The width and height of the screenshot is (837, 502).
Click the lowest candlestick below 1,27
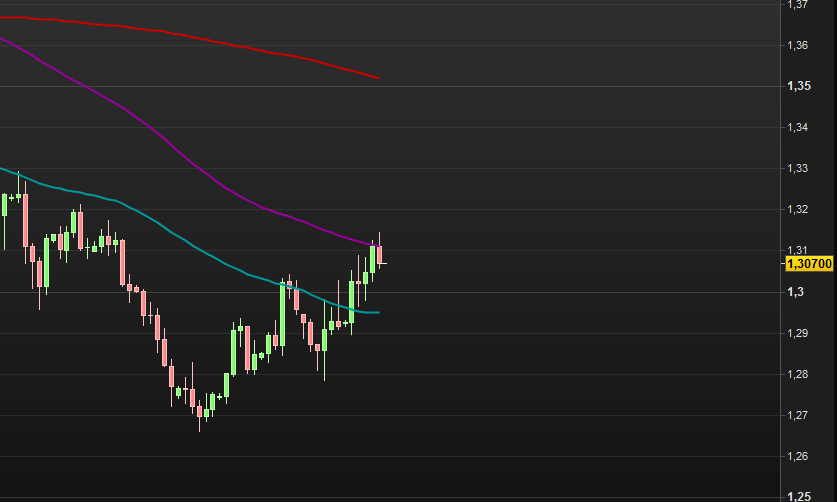coord(200,415)
